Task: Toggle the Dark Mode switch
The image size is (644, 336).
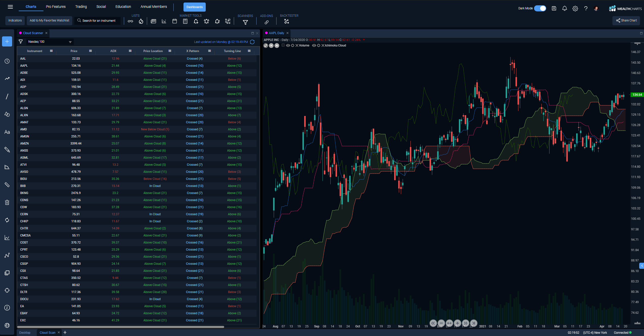Action: pos(540,8)
